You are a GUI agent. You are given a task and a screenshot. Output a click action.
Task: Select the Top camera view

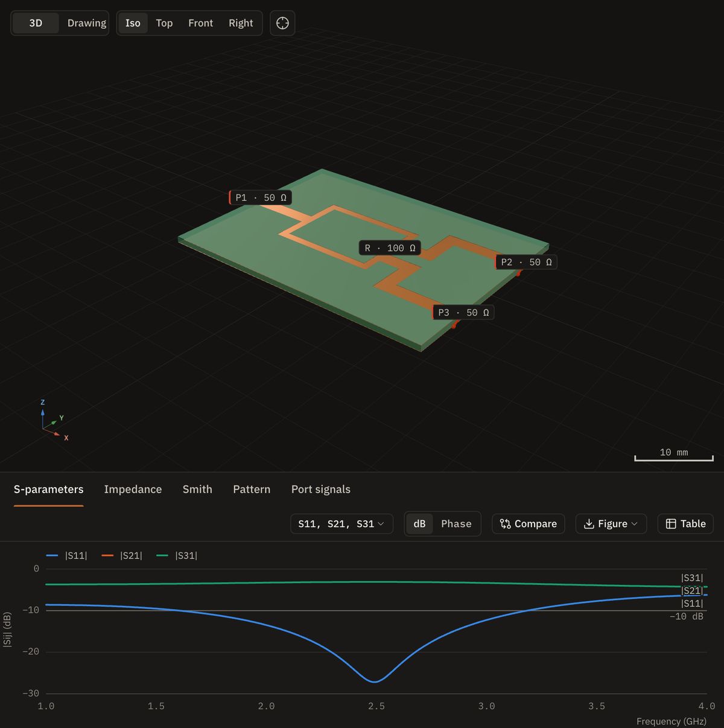[164, 23]
